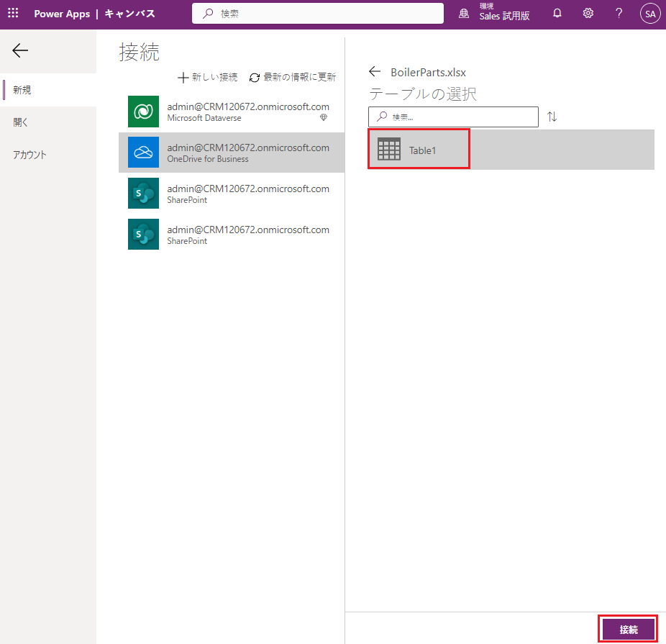Image resolution: width=666 pixels, height=644 pixels.
Task: Select the Table1 entry in the list
Action: click(511, 150)
